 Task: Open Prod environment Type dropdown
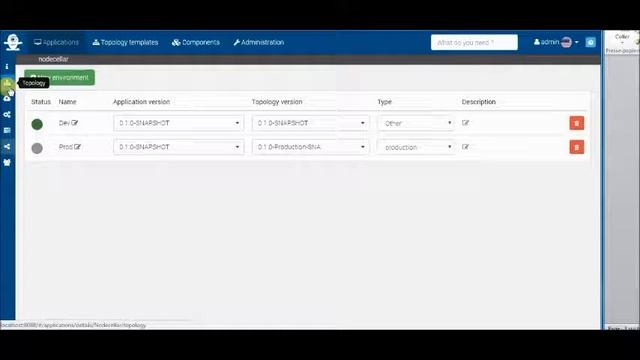click(416, 147)
